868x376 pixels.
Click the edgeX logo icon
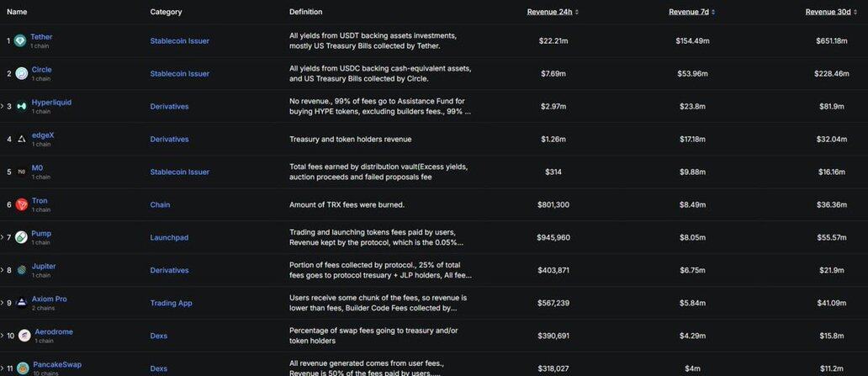coord(21,140)
